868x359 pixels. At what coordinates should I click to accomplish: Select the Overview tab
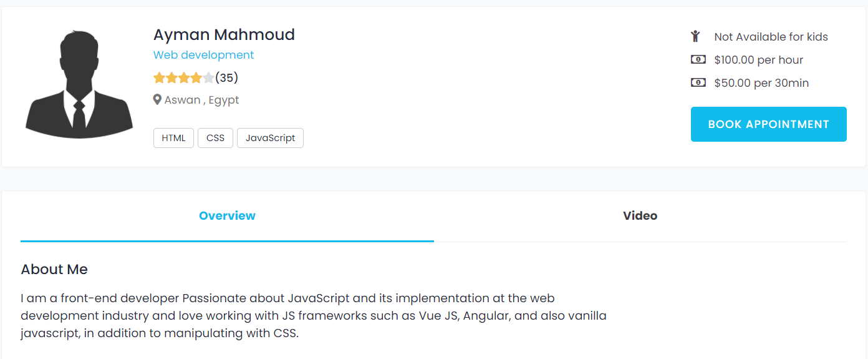point(227,216)
